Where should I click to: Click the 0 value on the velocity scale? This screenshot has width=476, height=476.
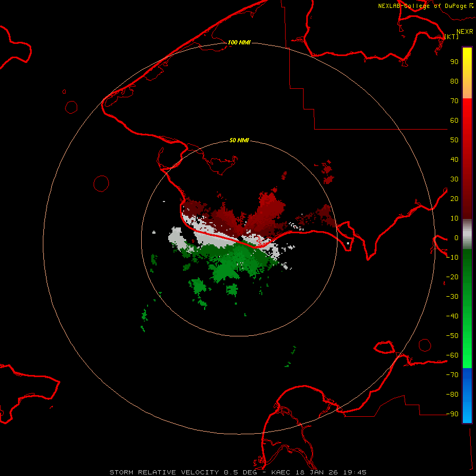(x=456, y=237)
